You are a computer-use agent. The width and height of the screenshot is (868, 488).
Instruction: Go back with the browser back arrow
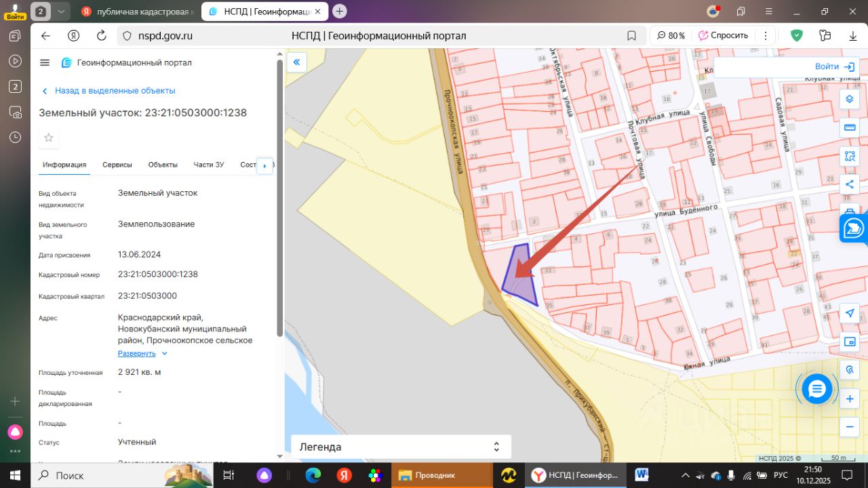pyautogui.click(x=46, y=35)
